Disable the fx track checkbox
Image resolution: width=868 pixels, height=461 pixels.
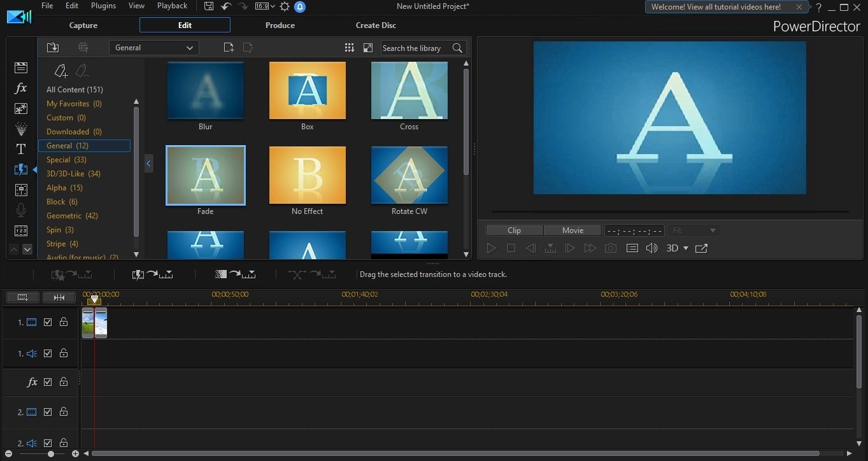[x=48, y=382]
